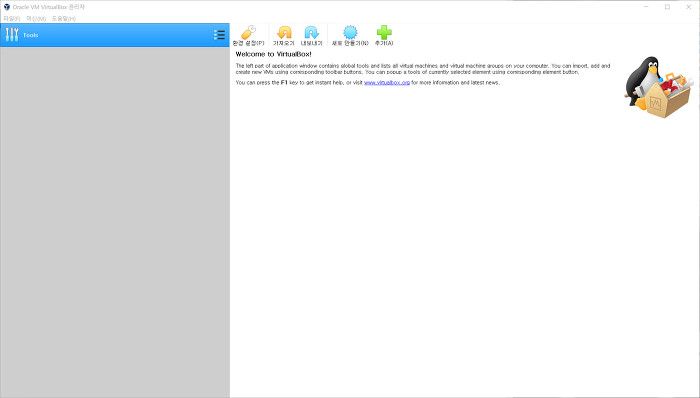The image size is (700, 398).
Task: Click the "Welcome to VirtualBox!" heading
Action: point(273,54)
